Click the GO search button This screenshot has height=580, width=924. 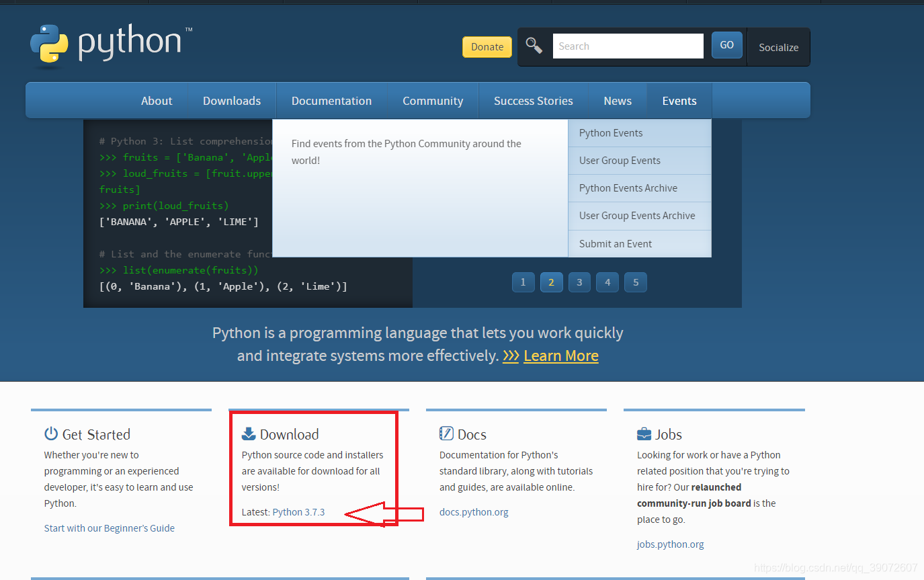point(727,45)
